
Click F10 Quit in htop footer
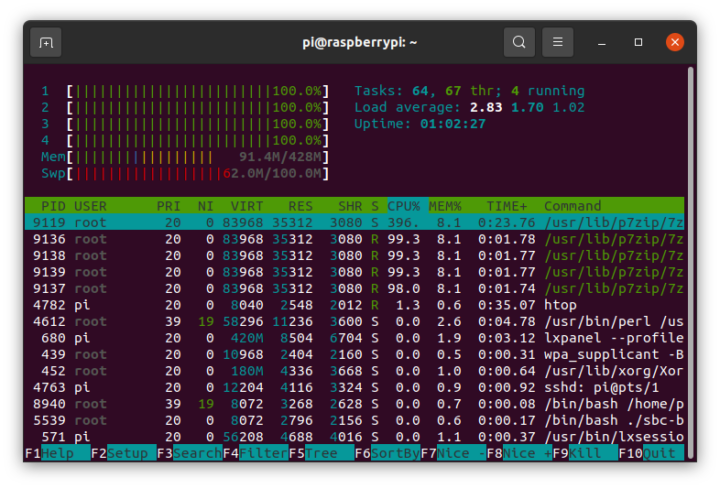coord(651,453)
